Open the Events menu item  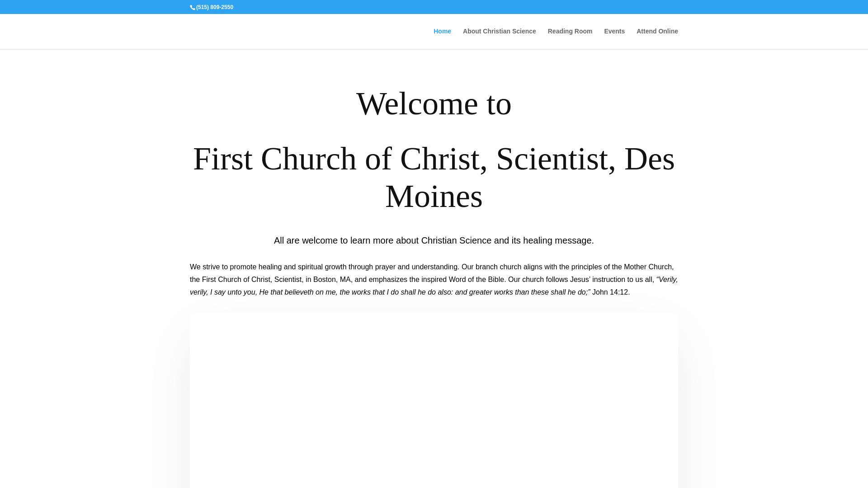click(614, 31)
